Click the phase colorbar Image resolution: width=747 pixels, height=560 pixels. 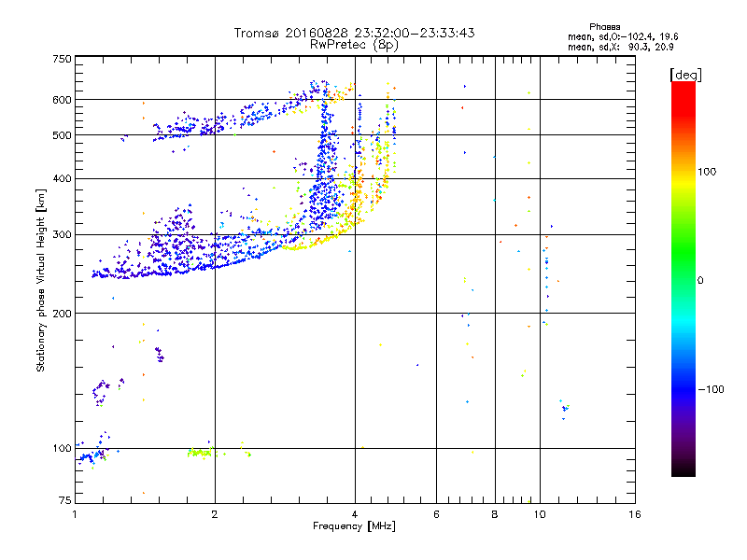[684, 278]
